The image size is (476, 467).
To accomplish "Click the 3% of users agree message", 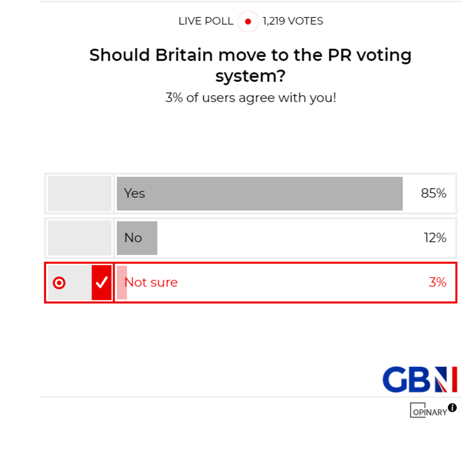I will [251, 98].
